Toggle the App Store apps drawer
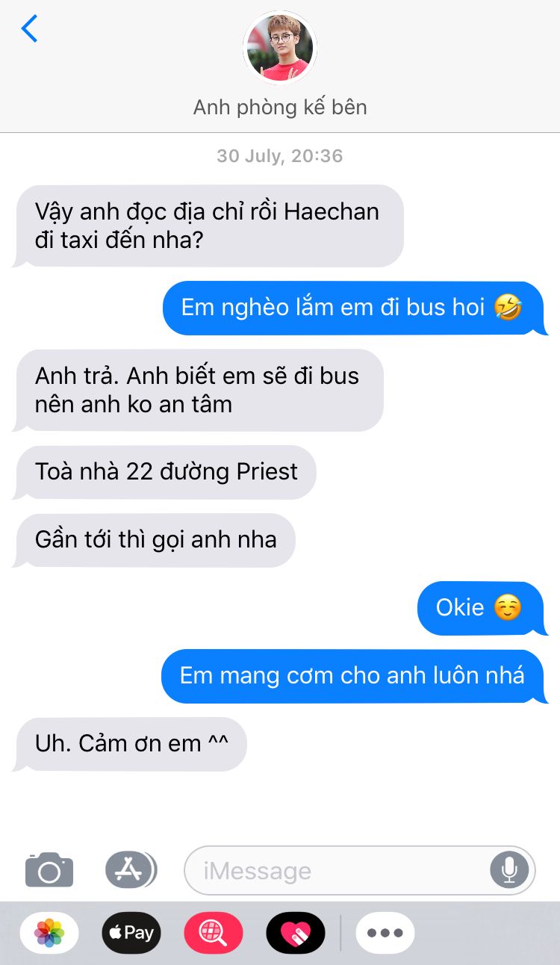Viewport: 560px width, 965px height. click(131, 869)
